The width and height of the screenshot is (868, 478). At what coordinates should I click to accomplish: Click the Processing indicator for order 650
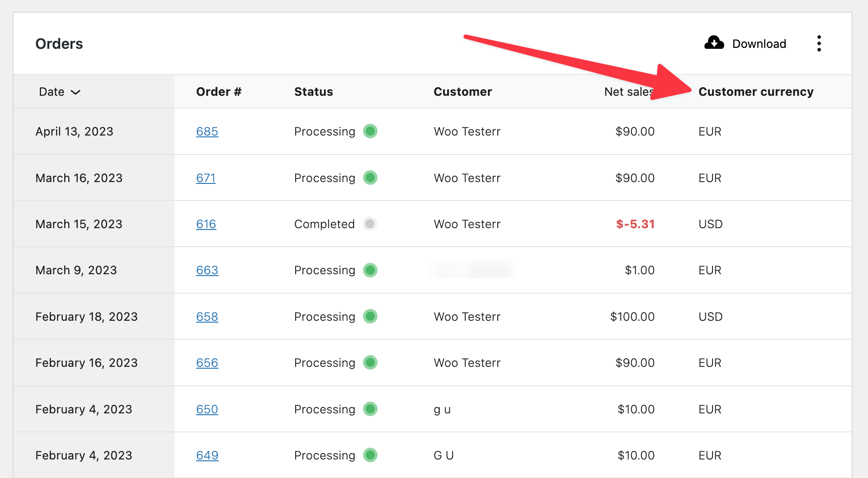pos(370,409)
